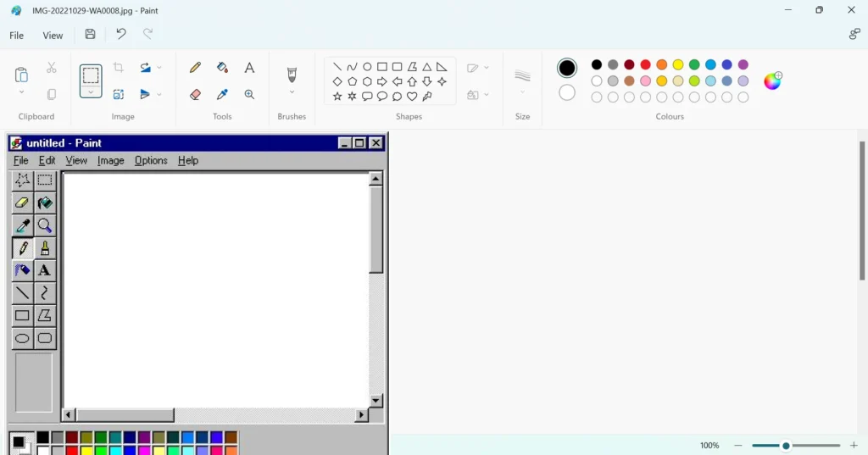Expand the Paste options chevron
The width and height of the screenshot is (868, 455).
pyautogui.click(x=21, y=92)
